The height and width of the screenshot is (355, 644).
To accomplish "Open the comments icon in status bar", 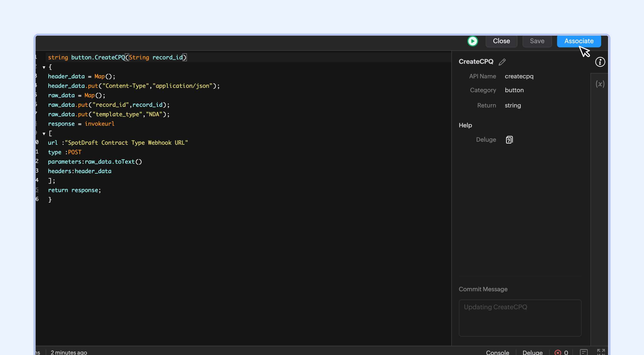I will click(x=584, y=352).
